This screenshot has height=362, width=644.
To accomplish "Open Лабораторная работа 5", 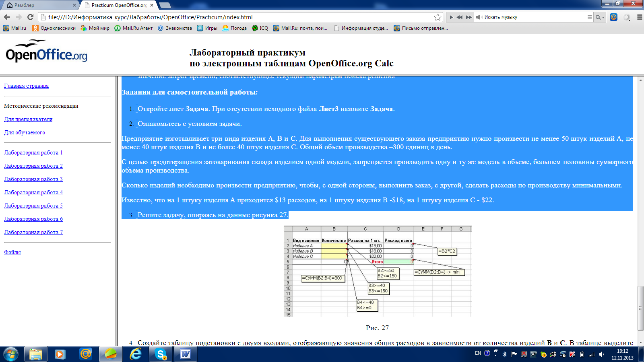I will 33,206.
